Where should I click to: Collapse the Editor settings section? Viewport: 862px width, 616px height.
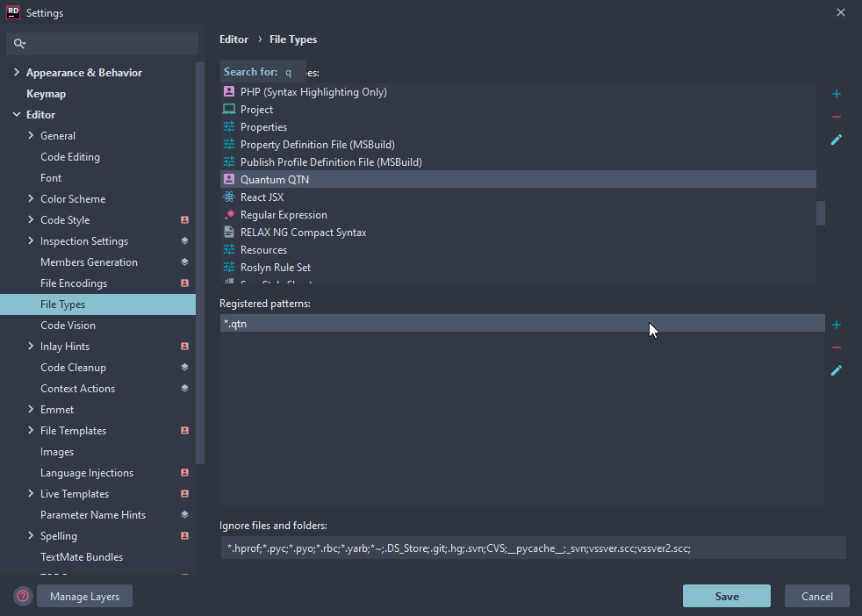click(x=17, y=115)
